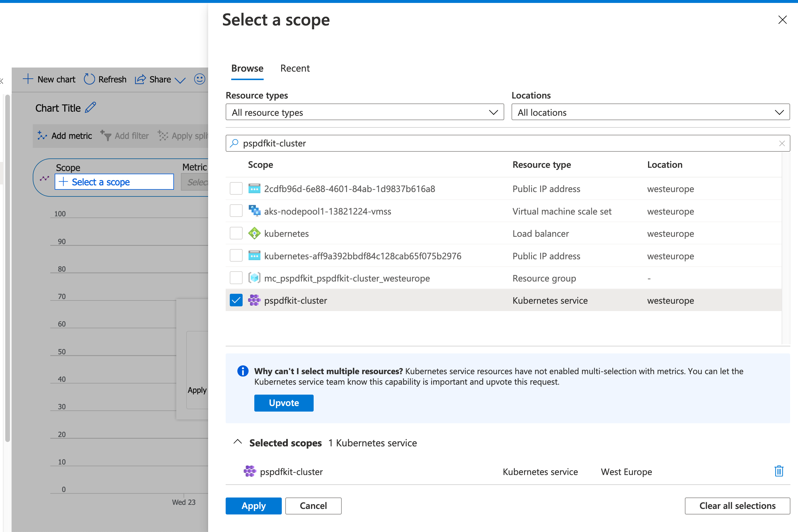The height and width of the screenshot is (532, 798).
Task: Click the Select a scope field
Action: click(x=114, y=182)
